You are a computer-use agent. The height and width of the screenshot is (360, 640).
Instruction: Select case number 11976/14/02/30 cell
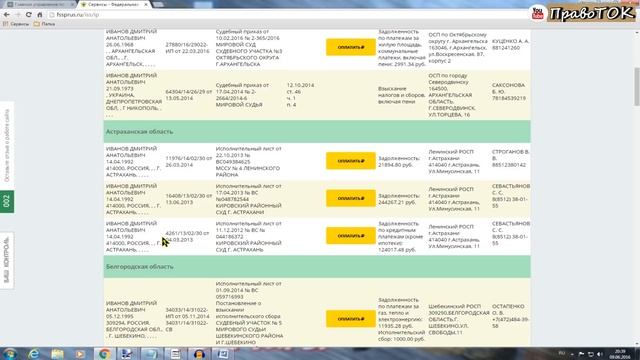pos(189,161)
